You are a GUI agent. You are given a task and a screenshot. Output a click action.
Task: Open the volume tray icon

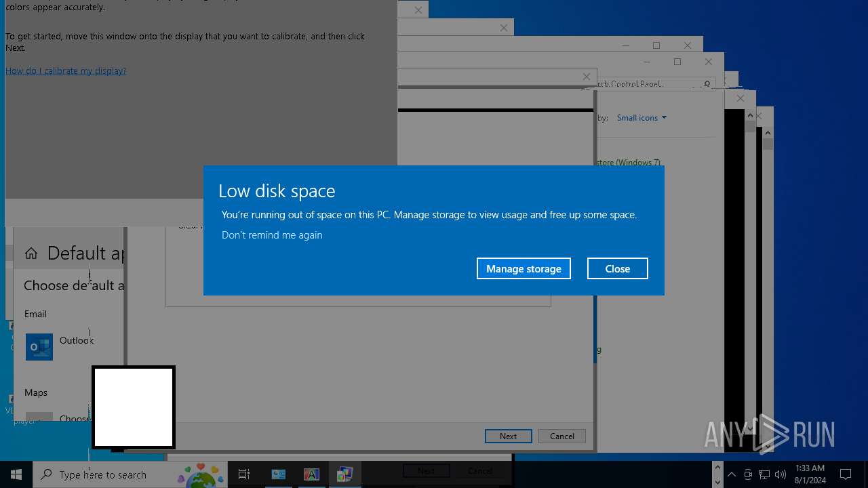pyautogui.click(x=781, y=474)
